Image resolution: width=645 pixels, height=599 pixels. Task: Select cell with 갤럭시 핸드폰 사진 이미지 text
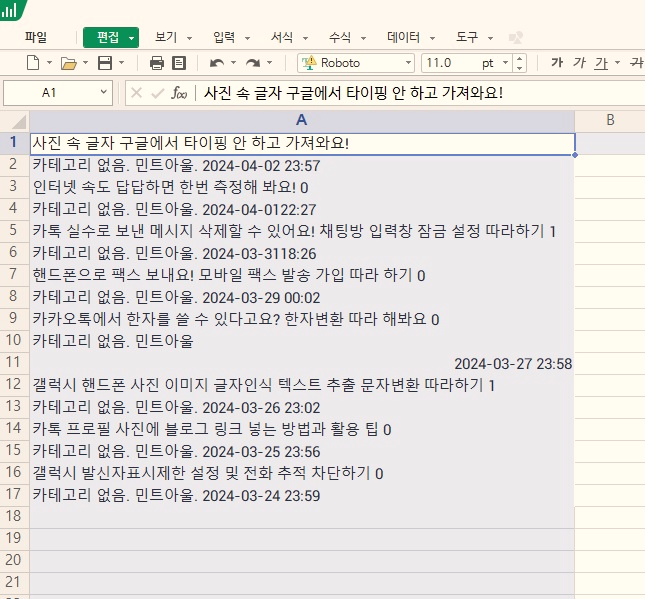coord(302,385)
